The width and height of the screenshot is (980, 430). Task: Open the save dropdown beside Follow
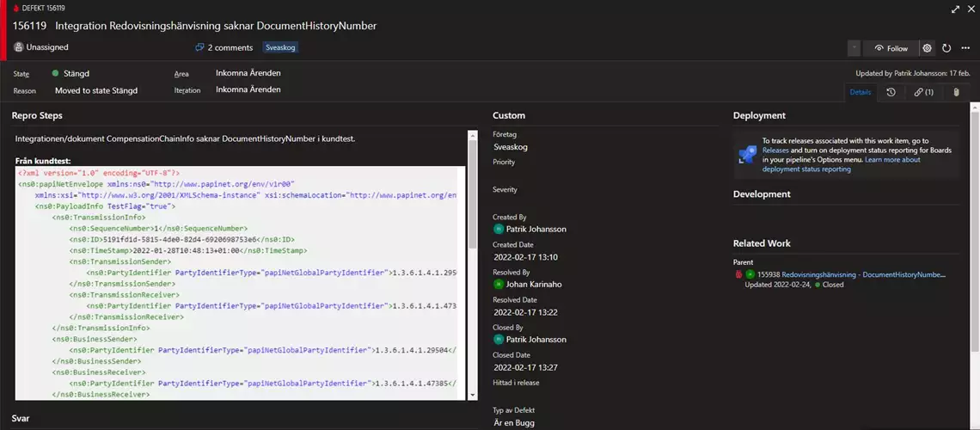pyautogui.click(x=854, y=48)
